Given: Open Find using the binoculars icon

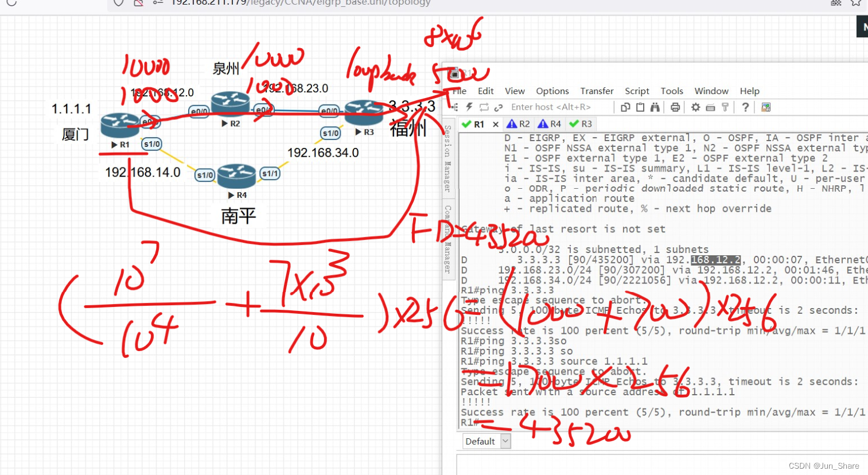Looking at the screenshot, I should (x=655, y=107).
